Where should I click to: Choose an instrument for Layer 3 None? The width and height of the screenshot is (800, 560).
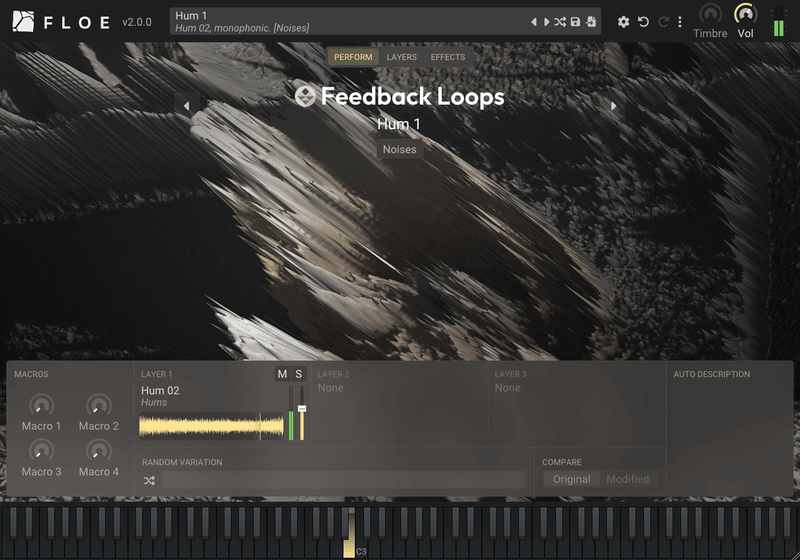pyautogui.click(x=508, y=388)
